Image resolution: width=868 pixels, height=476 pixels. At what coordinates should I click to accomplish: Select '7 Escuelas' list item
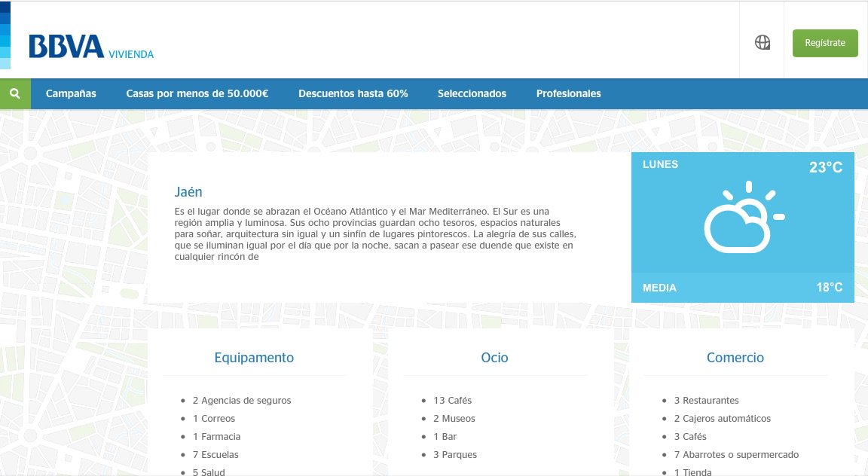[215, 454]
